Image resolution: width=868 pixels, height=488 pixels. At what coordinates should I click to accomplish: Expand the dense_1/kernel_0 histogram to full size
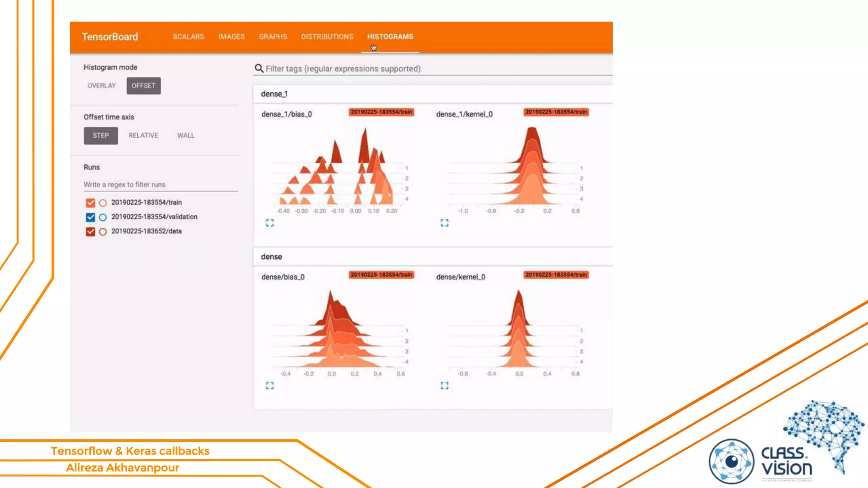444,223
